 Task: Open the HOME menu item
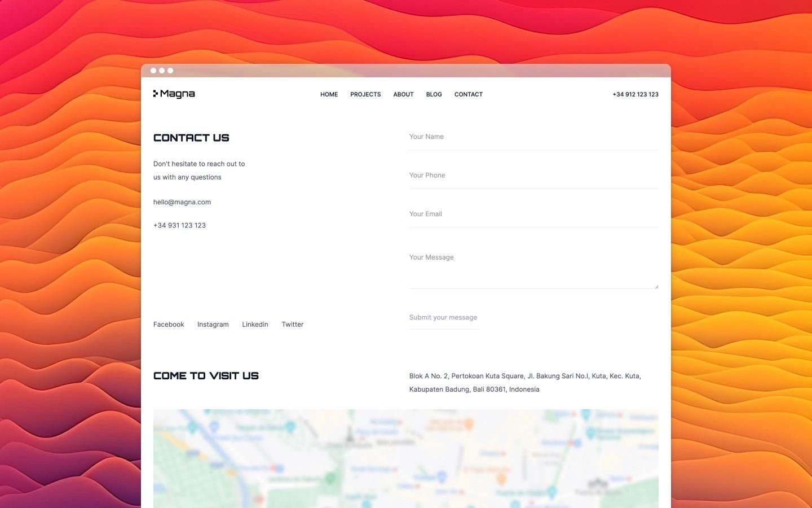[329, 94]
